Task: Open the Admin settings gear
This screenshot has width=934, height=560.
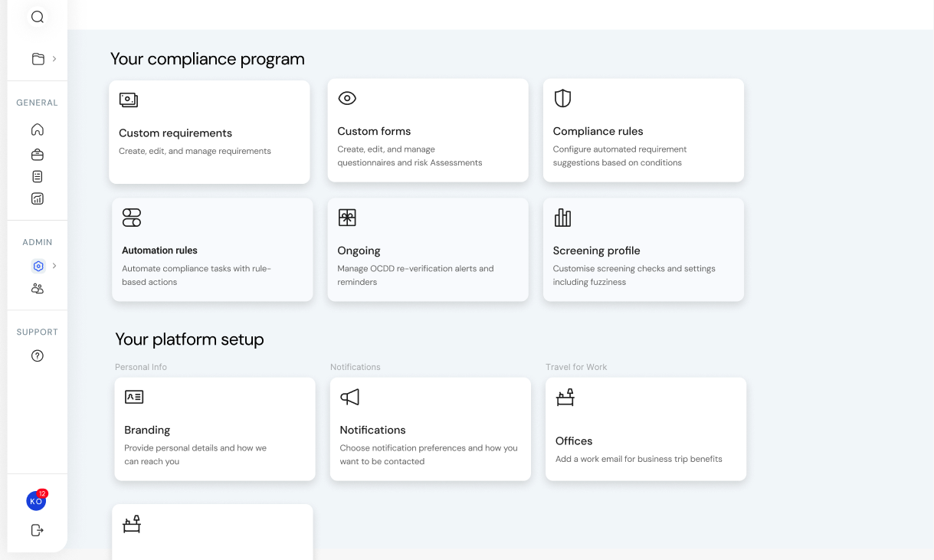Action: coord(37,266)
